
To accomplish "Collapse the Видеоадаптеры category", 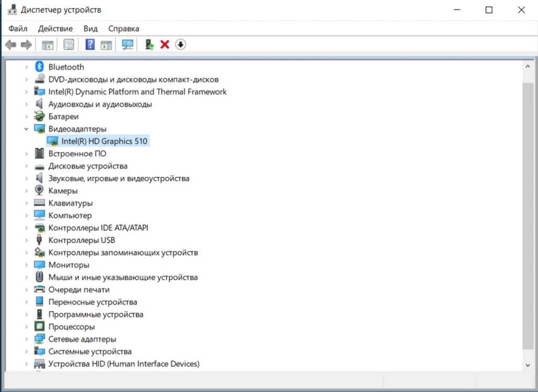I will pyautogui.click(x=26, y=129).
